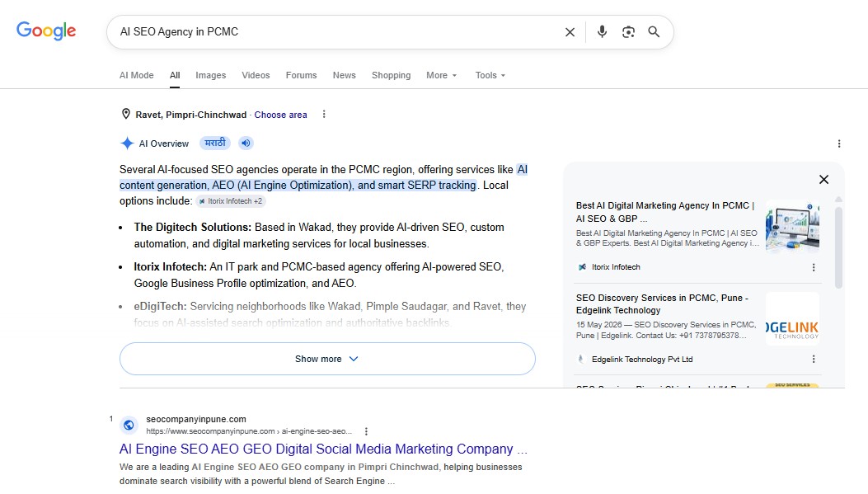Viewport: 868px width, 494px height.
Task: Open three-dot menu for Edgelink Technology source
Action: click(814, 359)
